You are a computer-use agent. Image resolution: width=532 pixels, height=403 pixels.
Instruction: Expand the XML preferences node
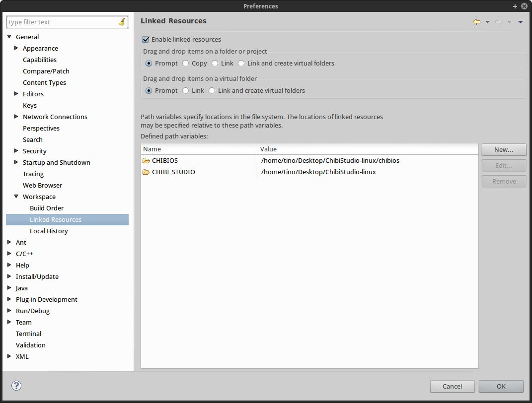9,356
